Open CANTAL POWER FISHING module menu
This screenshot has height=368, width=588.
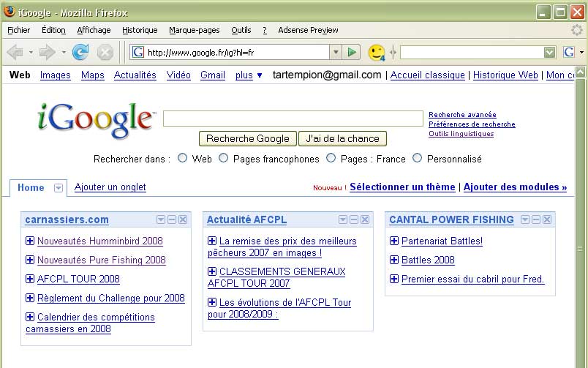tap(525, 219)
